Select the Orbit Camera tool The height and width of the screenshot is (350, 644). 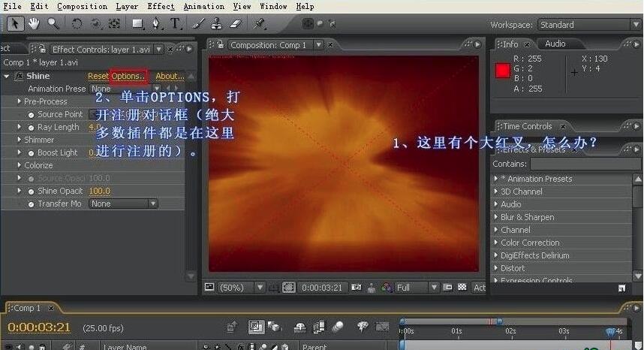coord(95,23)
